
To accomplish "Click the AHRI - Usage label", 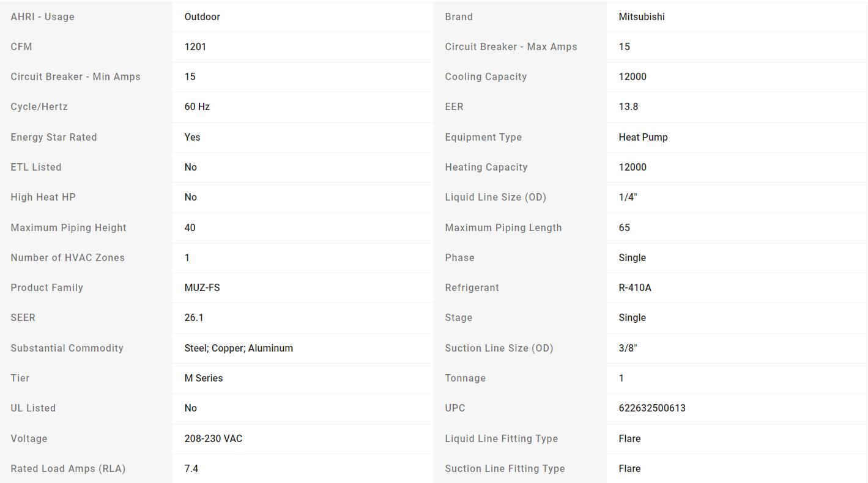I will [x=42, y=17].
